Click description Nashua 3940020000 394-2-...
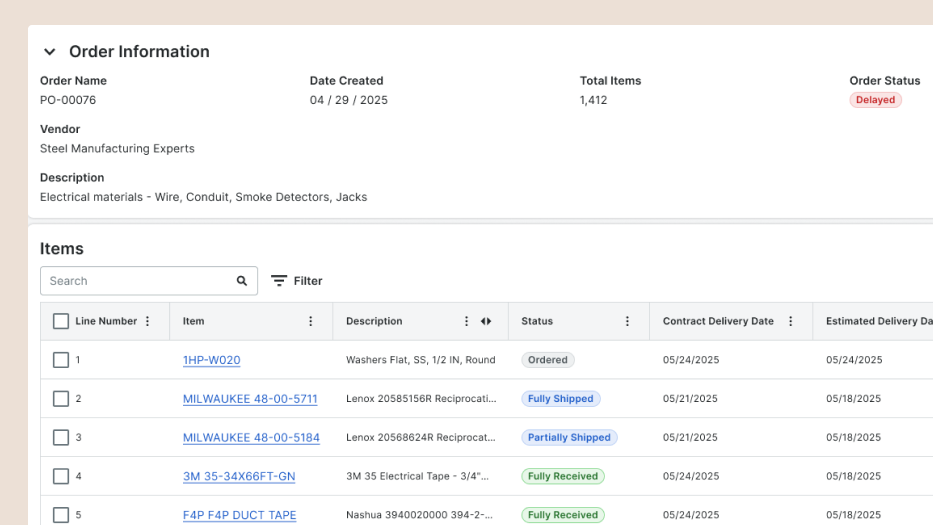Image resolution: width=933 pixels, height=525 pixels. 419,515
